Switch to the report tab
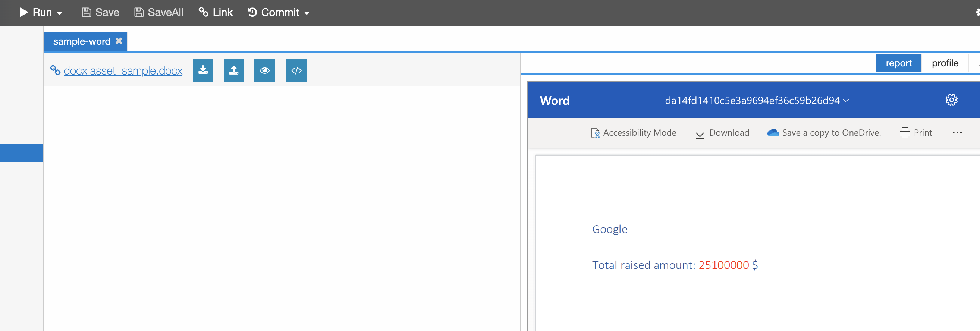980x331 pixels. pos(898,63)
